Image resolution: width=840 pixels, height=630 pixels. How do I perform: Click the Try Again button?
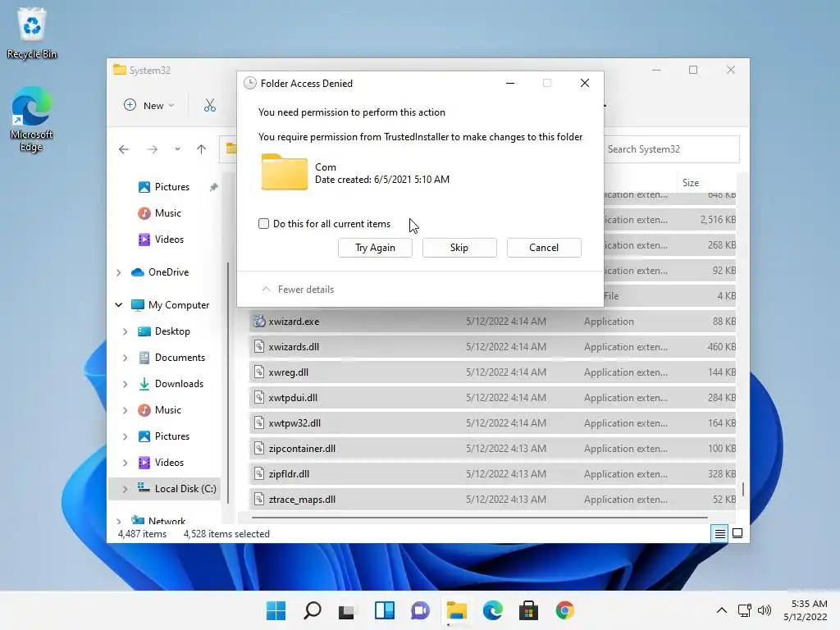pyautogui.click(x=375, y=248)
